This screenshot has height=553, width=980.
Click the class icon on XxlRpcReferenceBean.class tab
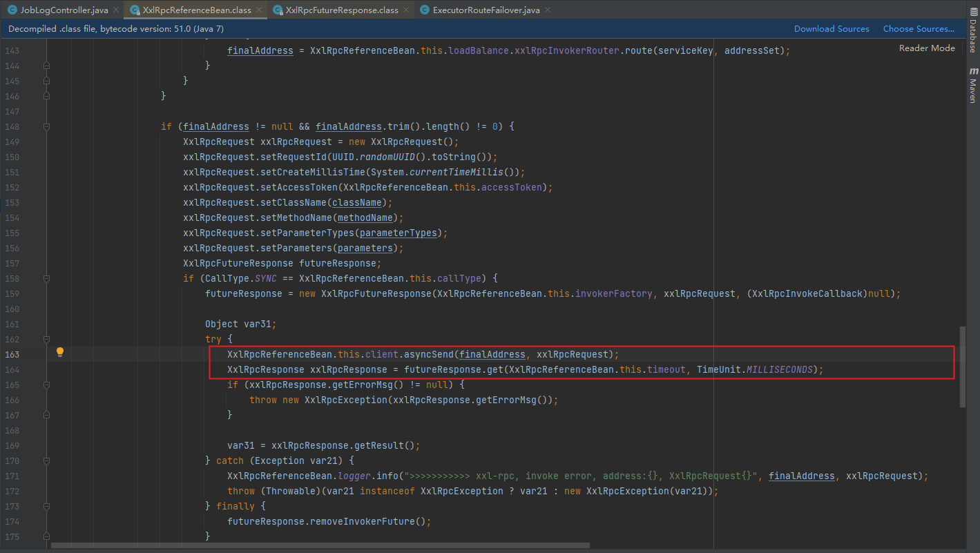coord(134,10)
